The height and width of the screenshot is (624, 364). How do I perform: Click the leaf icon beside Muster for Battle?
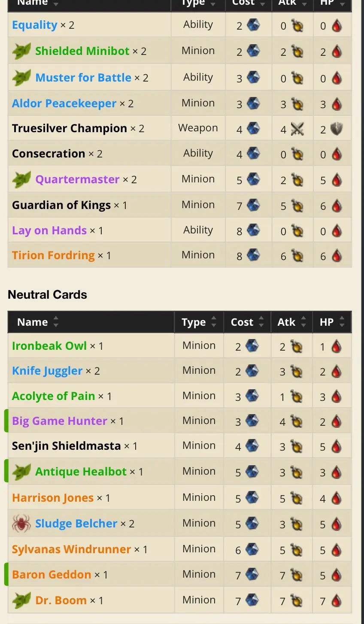coord(21,78)
